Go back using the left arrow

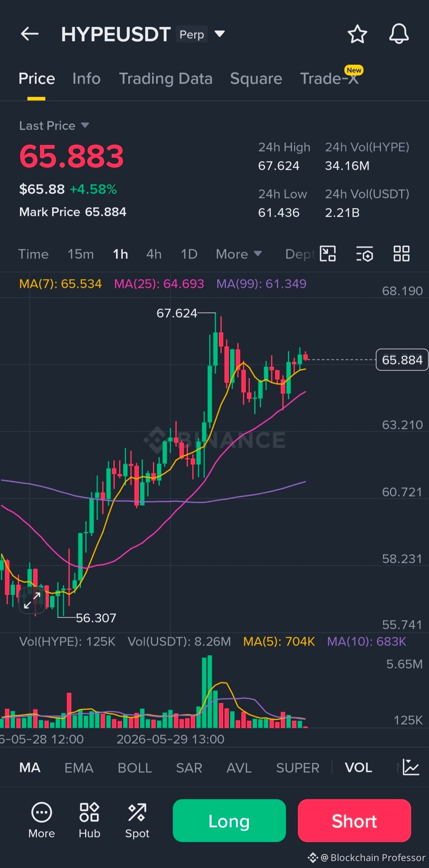coord(30,34)
